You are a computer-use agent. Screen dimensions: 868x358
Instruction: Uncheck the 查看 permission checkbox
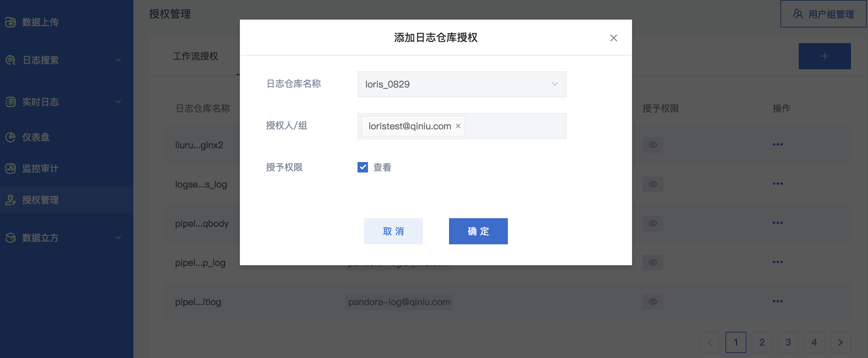point(362,167)
